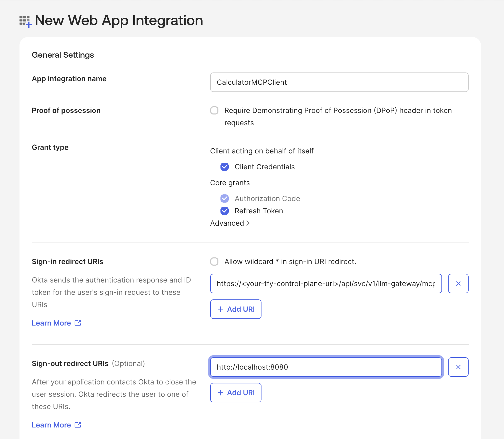This screenshot has height=439, width=504.
Task: Click the app integration grid icon beside title
Action: coord(25,21)
